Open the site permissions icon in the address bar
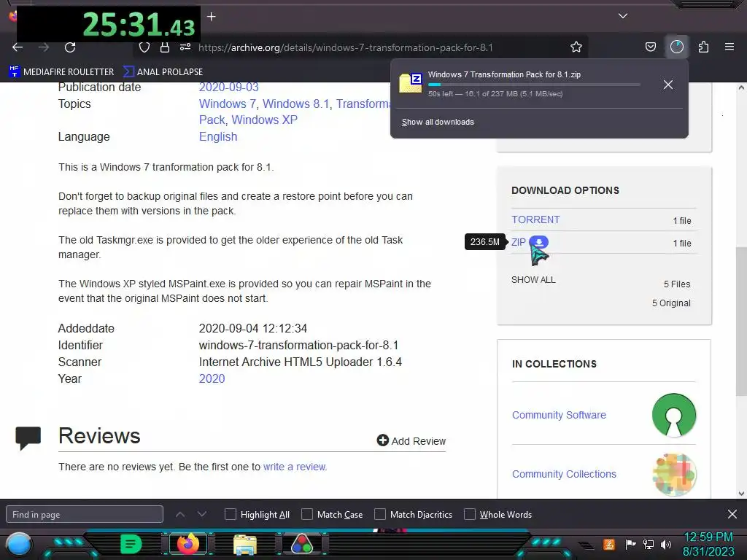747x560 pixels. pyautogui.click(x=185, y=47)
